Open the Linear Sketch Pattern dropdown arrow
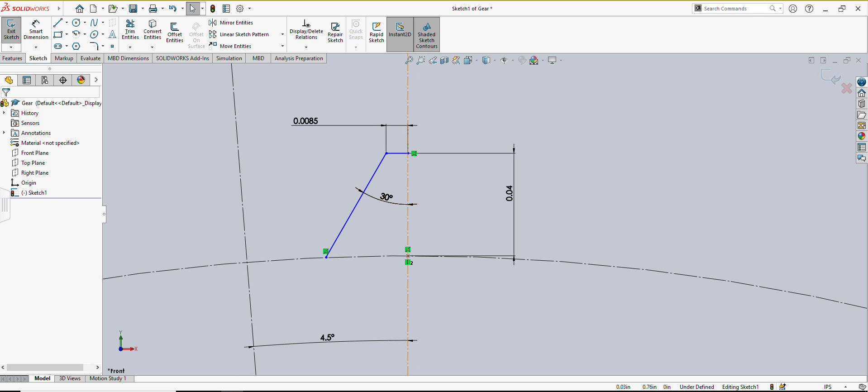 pyautogui.click(x=282, y=34)
